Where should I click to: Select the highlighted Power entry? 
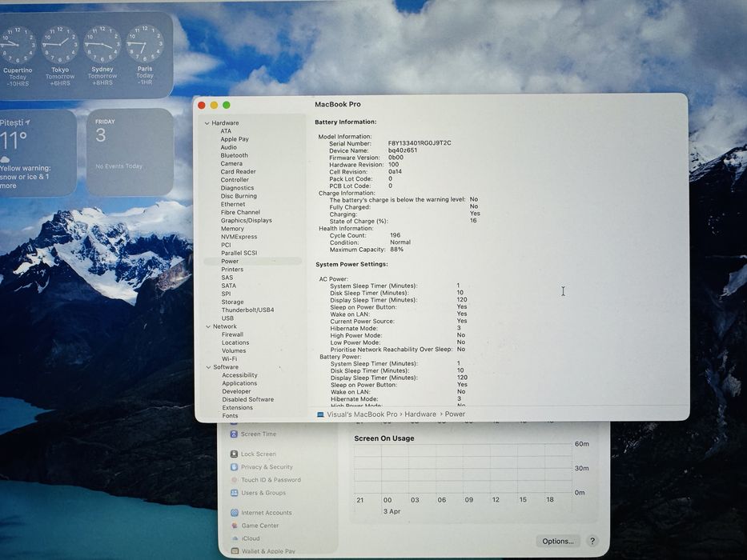252,261
